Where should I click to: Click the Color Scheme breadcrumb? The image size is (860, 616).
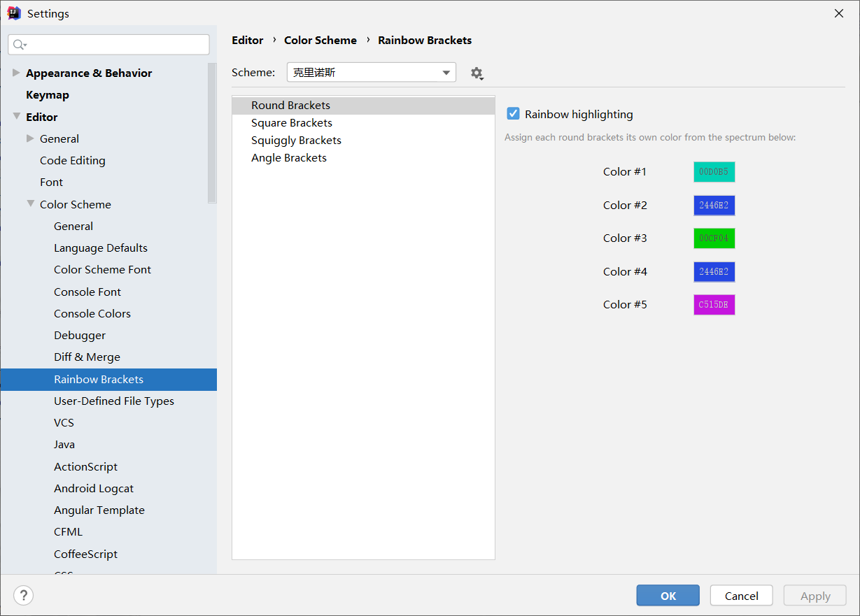pyautogui.click(x=320, y=40)
